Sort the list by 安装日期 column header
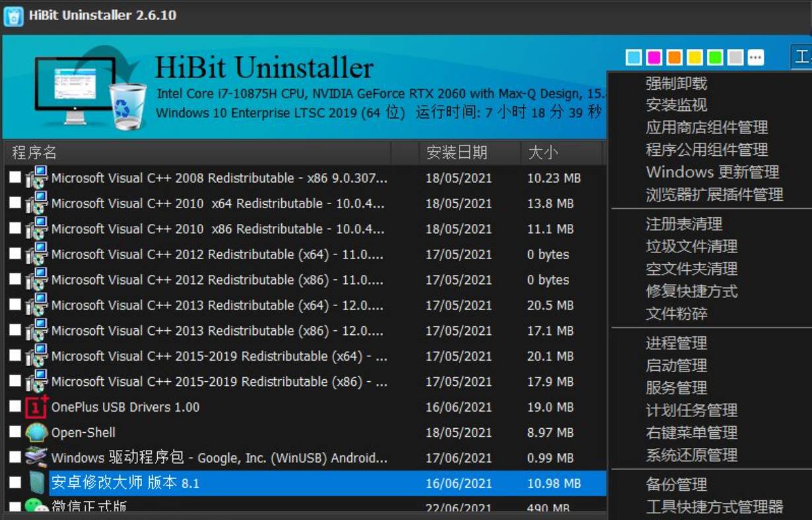The height and width of the screenshot is (520, 812). (469, 153)
